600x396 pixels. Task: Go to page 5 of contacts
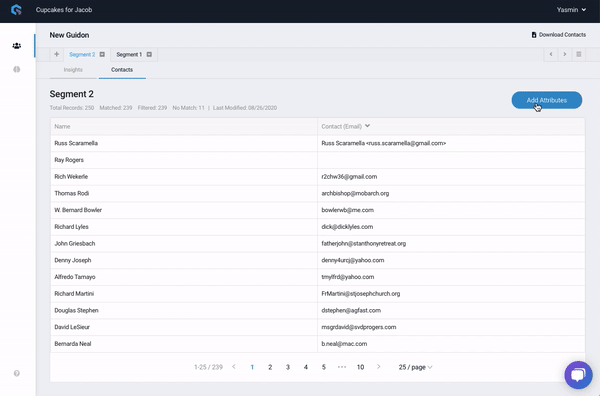(324, 367)
